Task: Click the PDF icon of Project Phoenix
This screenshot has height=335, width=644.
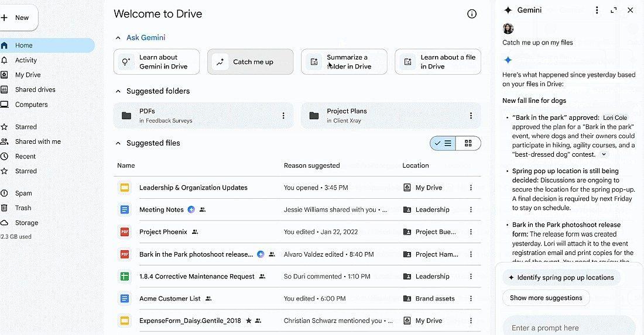Action: point(125,232)
